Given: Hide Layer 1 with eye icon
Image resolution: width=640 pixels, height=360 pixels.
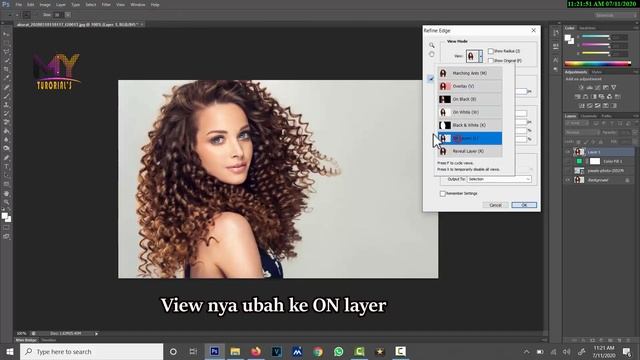Looking at the screenshot, I should [568, 152].
